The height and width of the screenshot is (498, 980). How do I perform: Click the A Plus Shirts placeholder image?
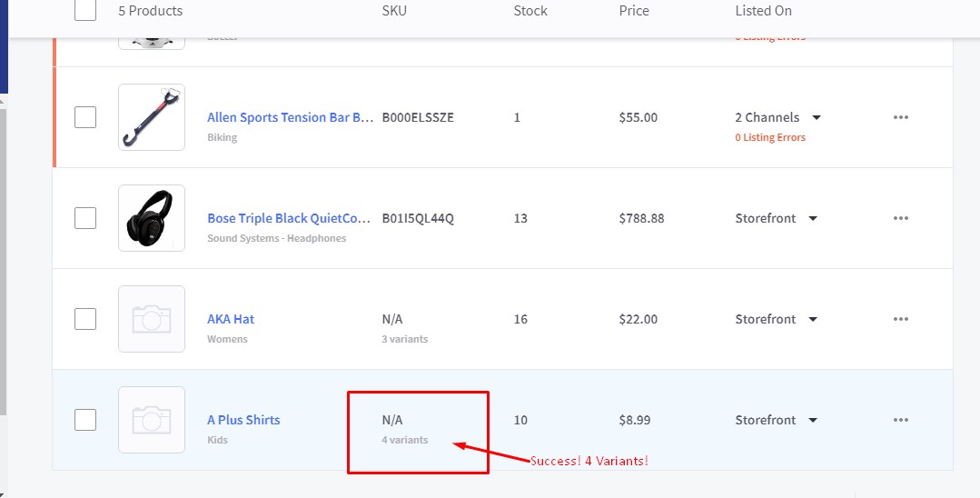152,419
